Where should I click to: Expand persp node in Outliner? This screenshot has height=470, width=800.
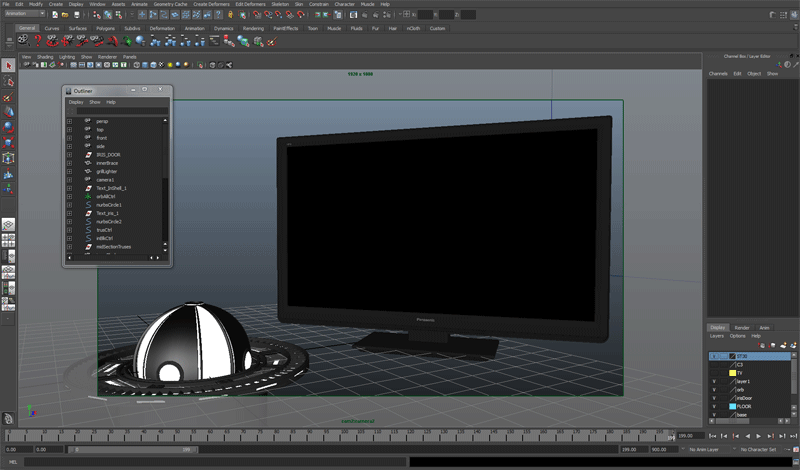point(69,121)
